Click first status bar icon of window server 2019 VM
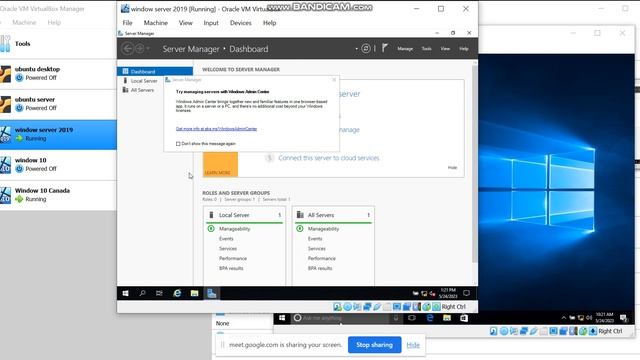The width and height of the screenshot is (640, 360). (337, 307)
